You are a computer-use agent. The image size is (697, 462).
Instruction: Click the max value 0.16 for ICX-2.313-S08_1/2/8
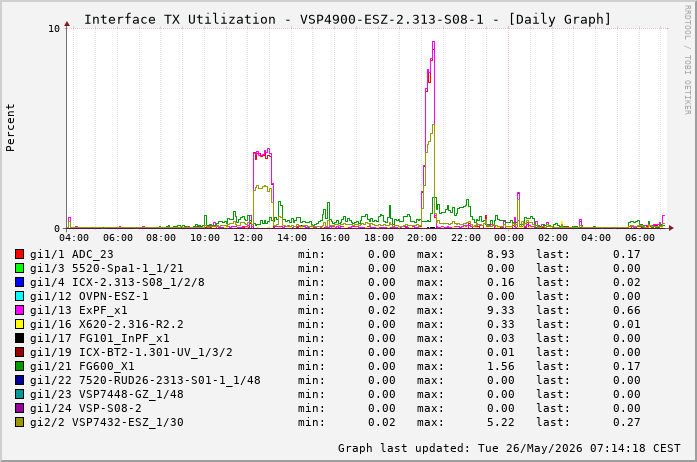coord(501,282)
